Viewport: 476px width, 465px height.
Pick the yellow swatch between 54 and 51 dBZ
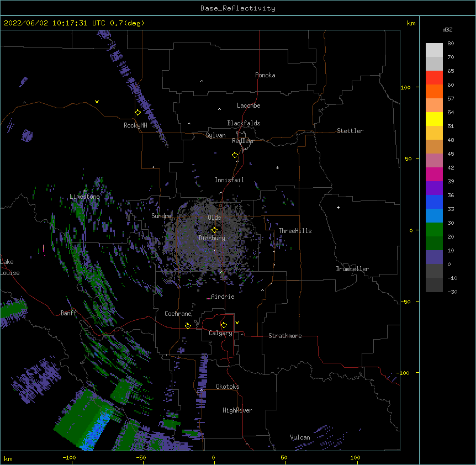pyautogui.click(x=434, y=119)
